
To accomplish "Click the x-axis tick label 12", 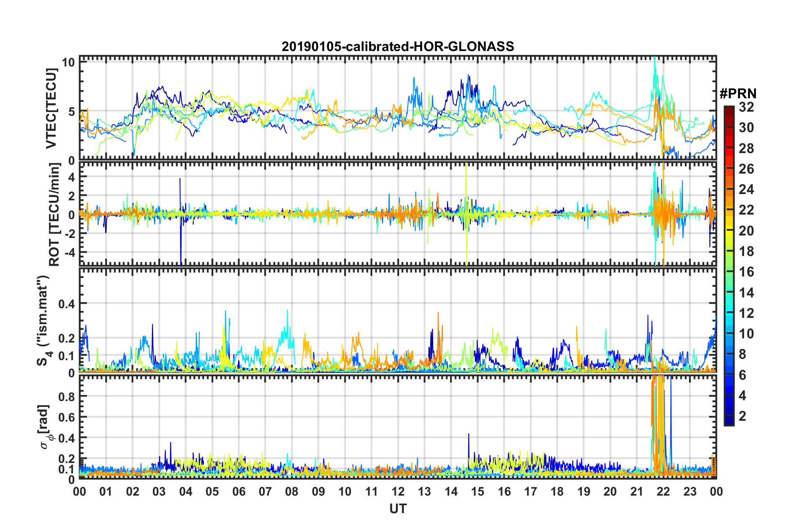I will (x=398, y=491).
